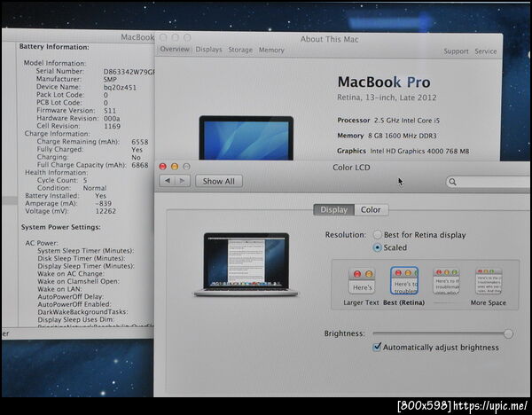Image resolution: width=532 pixels, height=415 pixels.
Task: Click the Condition value Normal
Action: tap(95, 188)
